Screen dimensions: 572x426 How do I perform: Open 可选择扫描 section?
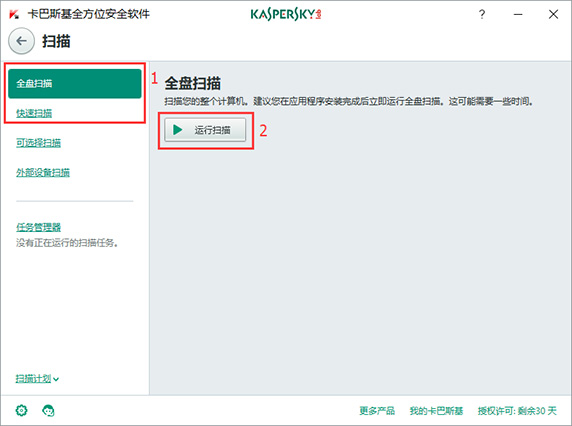tap(38, 143)
